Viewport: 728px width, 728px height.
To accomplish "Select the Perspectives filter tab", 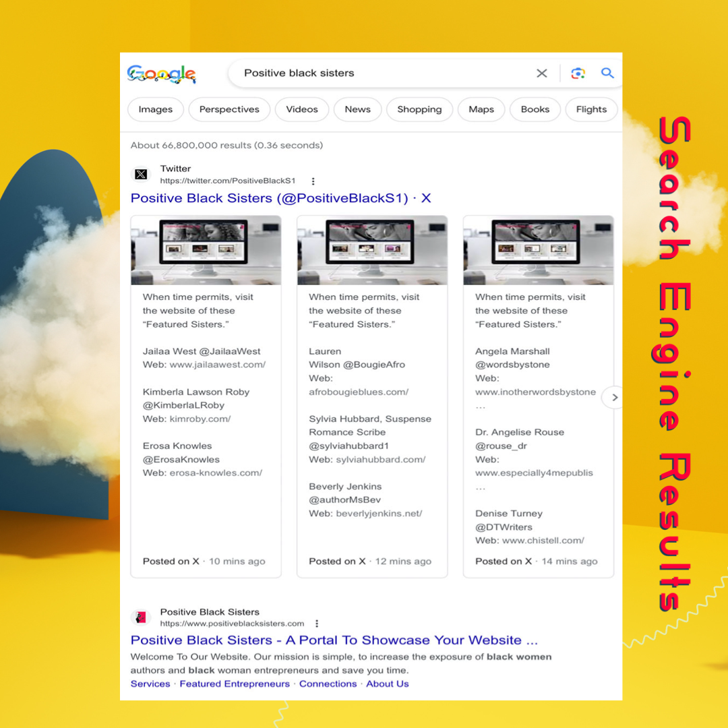I will point(229,110).
